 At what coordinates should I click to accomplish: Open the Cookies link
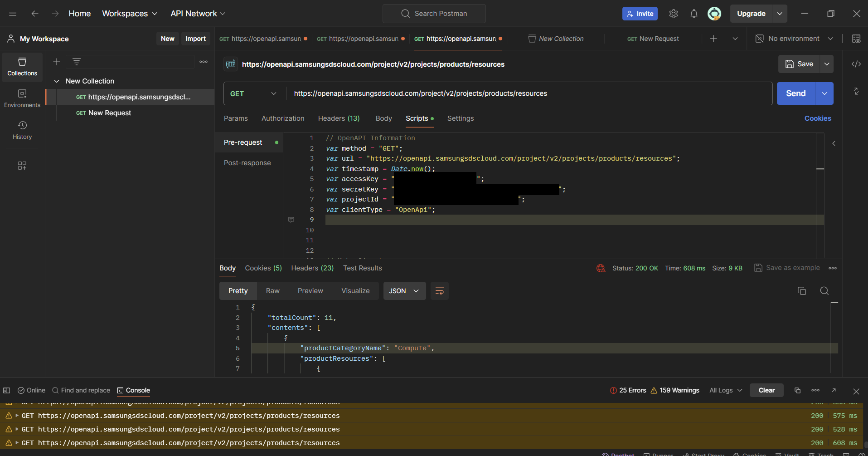click(x=818, y=118)
